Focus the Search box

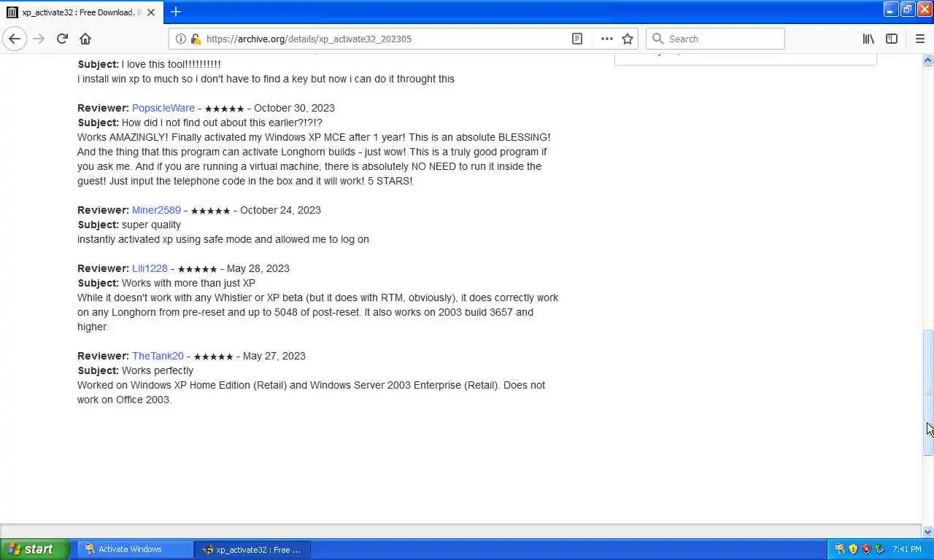tap(715, 39)
